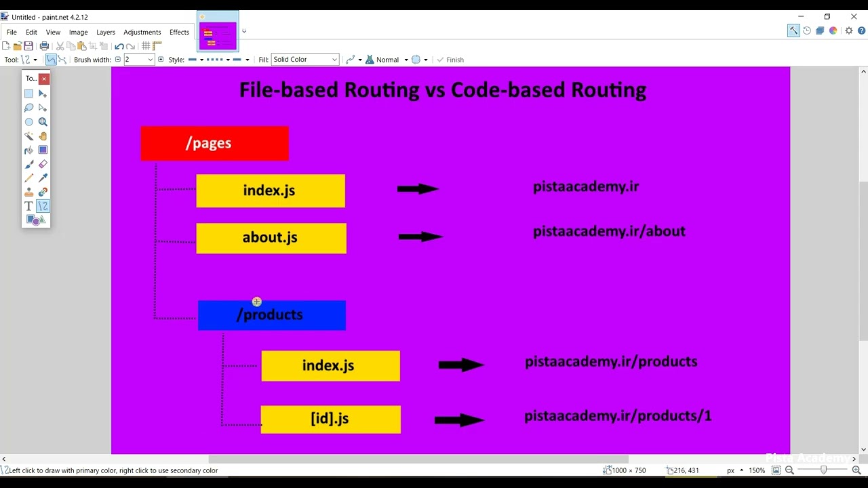This screenshot has height=488, width=868.
Task: Select the Eraser tool
Action: [43, 164]
